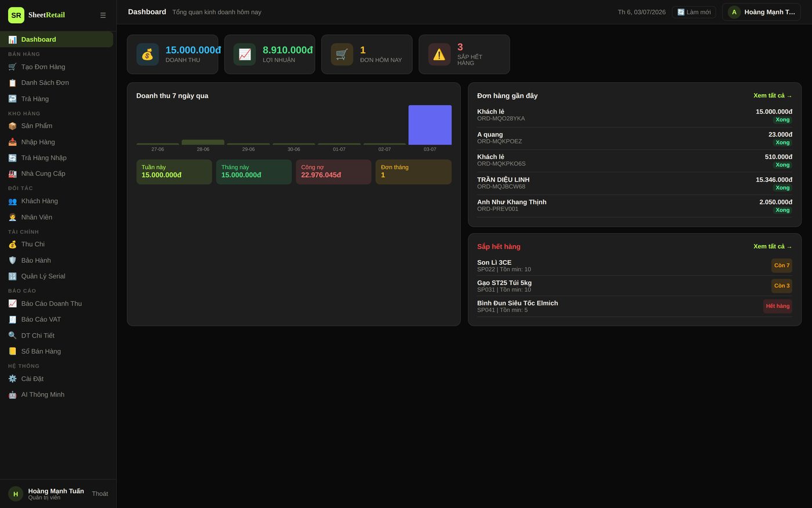Click the chart icon beside Báo Cáo Doanh Thu
The width and height of the screenshot is (812, 508).
pyautogui.click(x=12, y=304)
